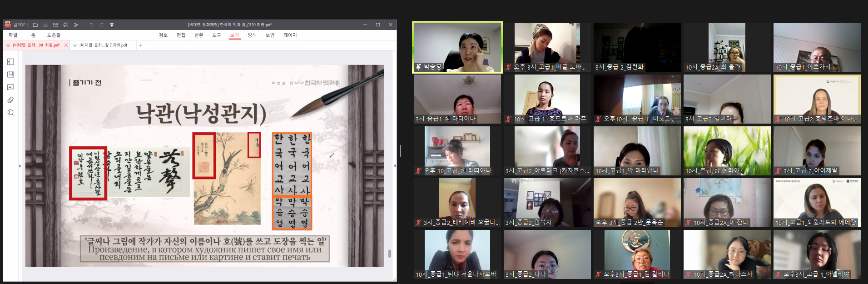Viewport: 868px width, 284px height.
Task: Select 오후 3시_중급 2반_문옥순 video tile
Action: click(x=637, y=203)
